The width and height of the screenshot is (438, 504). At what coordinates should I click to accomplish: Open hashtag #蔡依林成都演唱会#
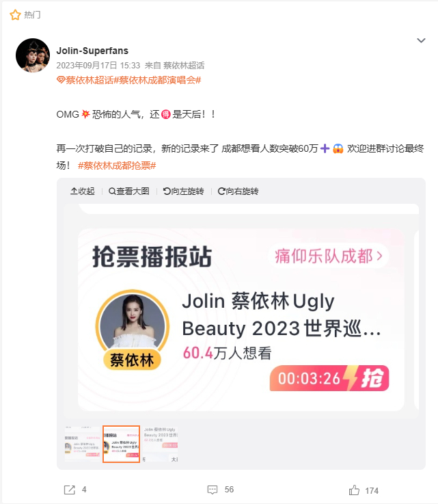click(x=157, y=80)
